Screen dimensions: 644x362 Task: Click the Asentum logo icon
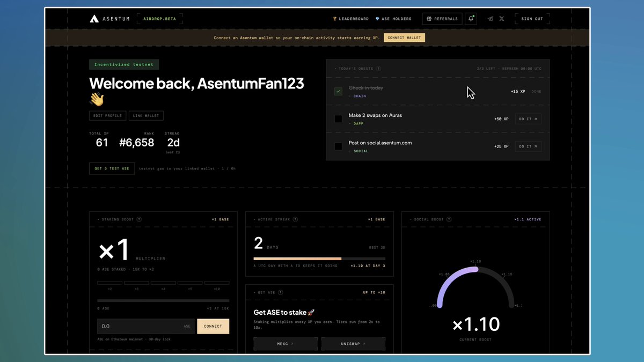[94, 19]
